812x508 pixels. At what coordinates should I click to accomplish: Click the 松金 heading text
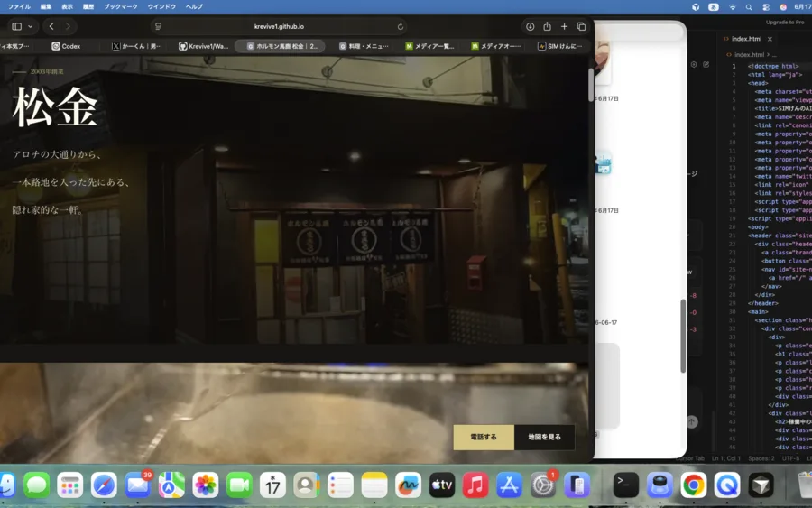[x=54, y=106]
